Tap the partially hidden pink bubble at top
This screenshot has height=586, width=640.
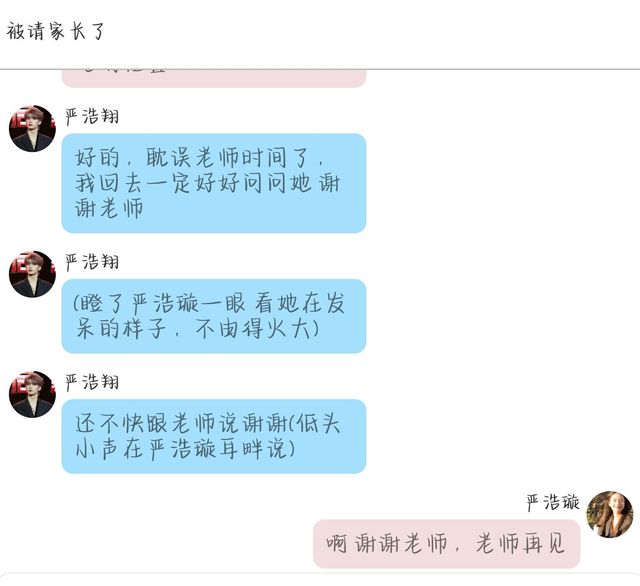tap(214, 78)
